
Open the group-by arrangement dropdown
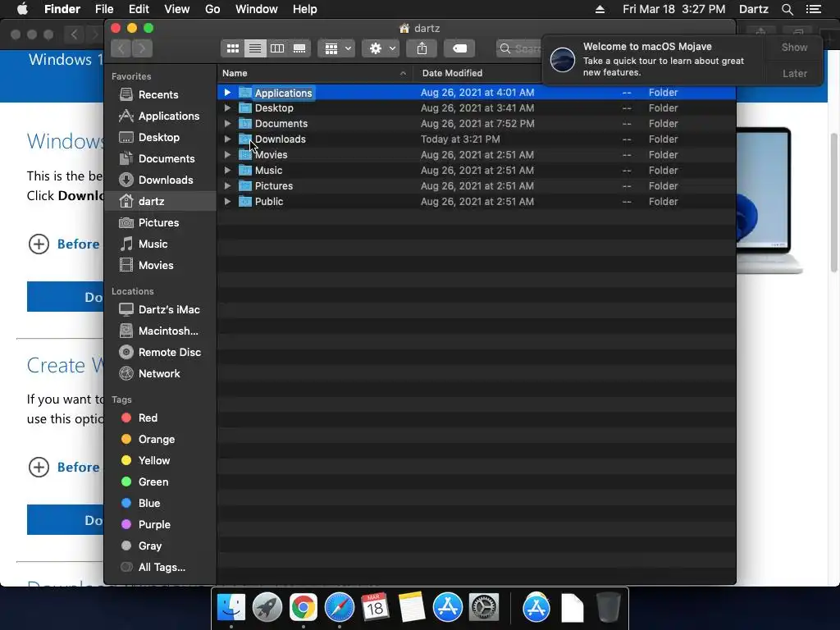click(336, 48)
